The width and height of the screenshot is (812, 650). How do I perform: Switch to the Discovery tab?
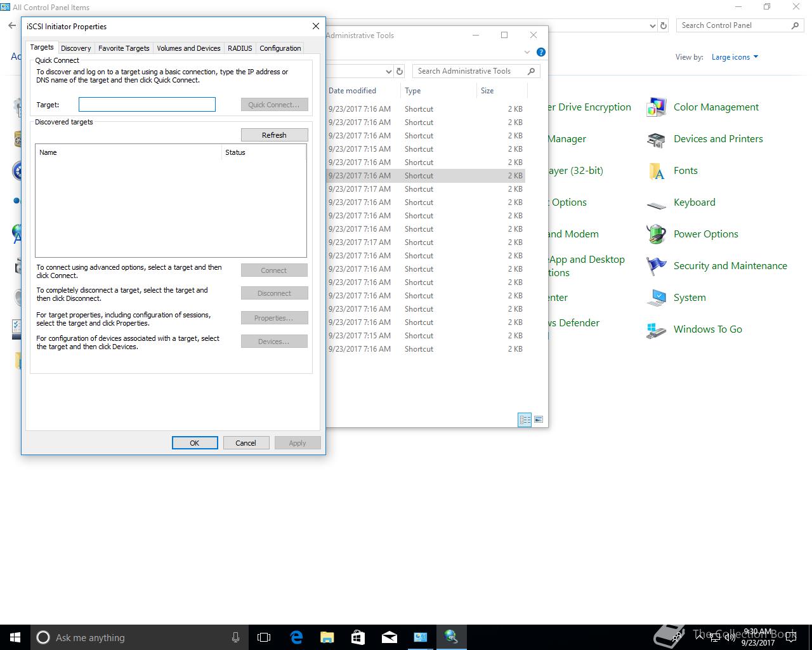point(76,48)
